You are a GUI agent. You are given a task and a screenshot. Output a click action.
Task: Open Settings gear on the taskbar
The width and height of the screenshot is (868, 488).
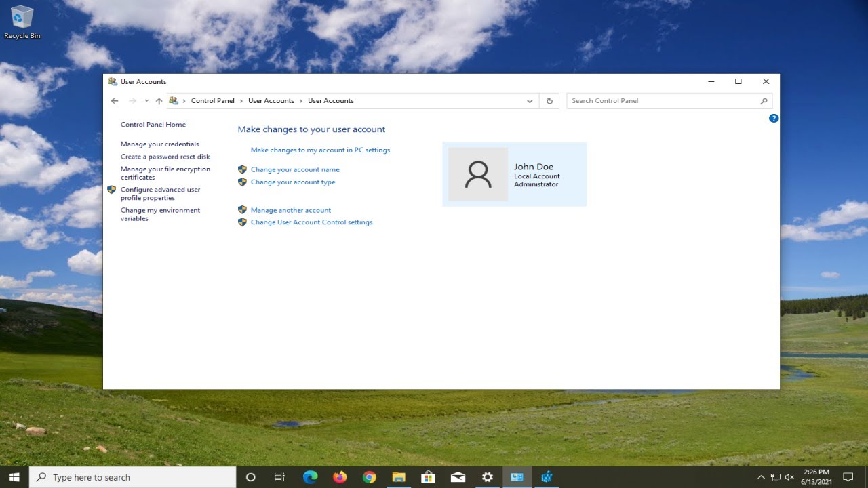(x=488, y=477)
